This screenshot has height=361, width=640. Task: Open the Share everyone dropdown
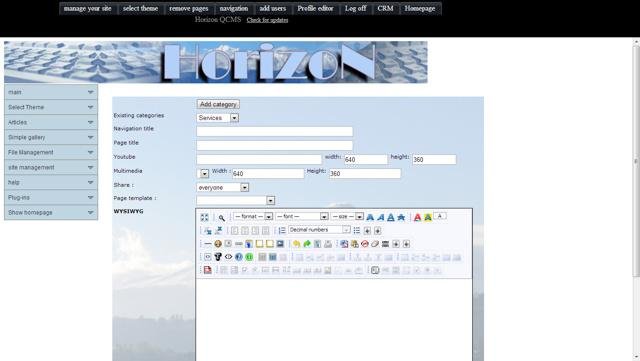222,187
